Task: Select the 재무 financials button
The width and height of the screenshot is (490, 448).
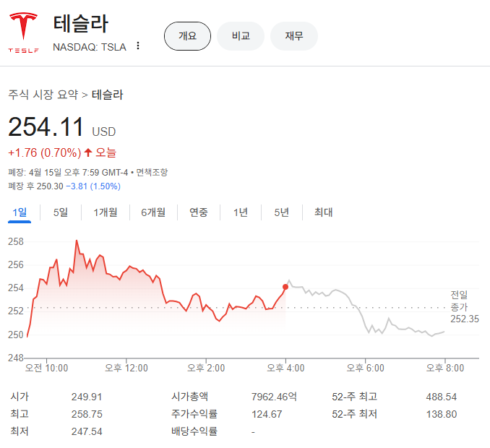Action: (x=294, y=36)
